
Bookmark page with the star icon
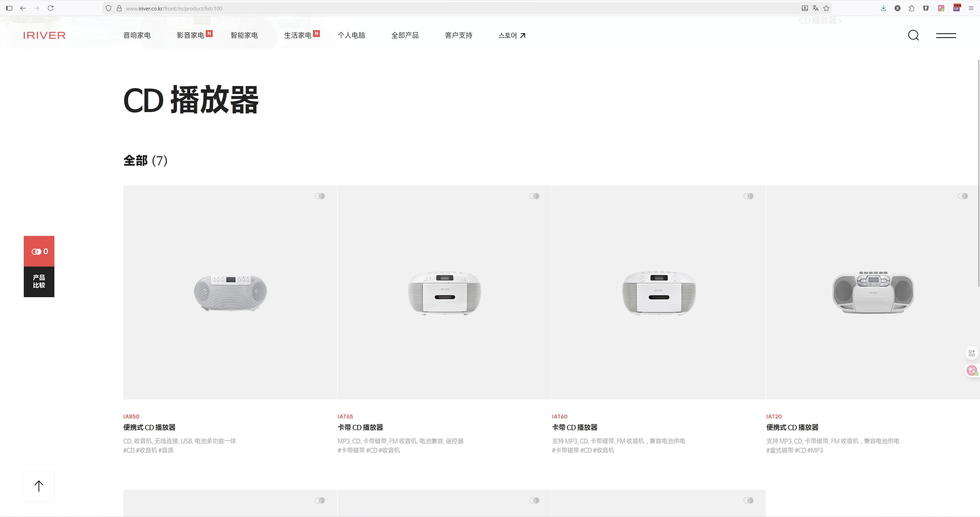826,8
